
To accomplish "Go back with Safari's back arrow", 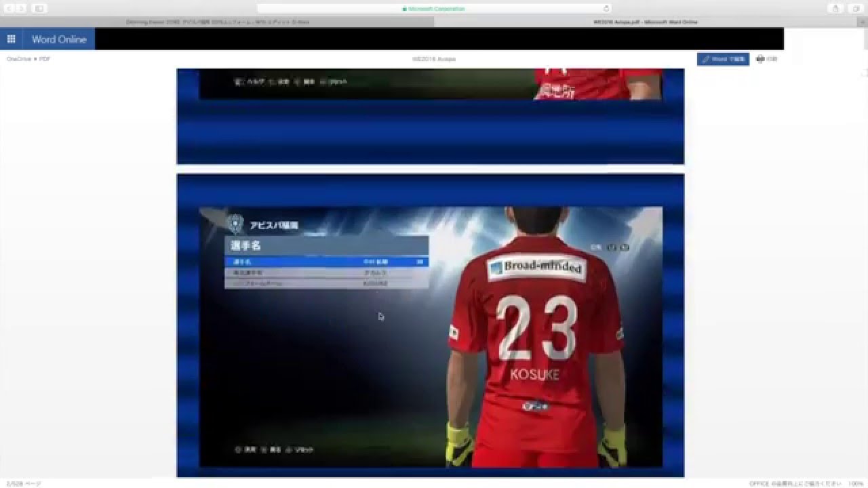I will [x=9, y=8].
